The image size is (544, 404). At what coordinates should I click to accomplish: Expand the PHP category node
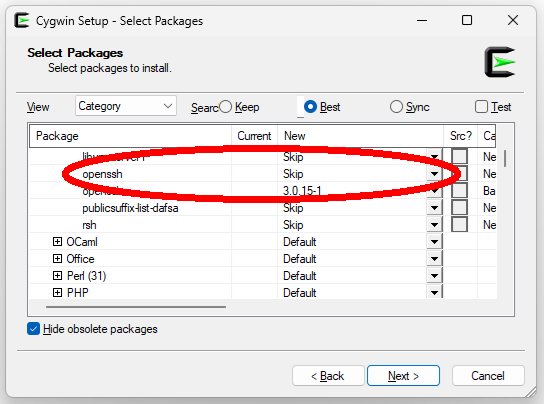pyautogui.click(x=57, y=293)
